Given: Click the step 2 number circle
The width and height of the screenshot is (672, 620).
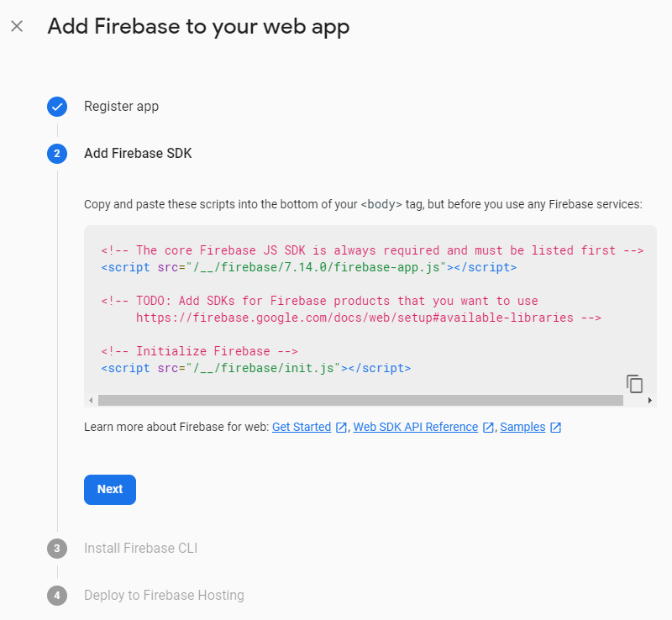Looking at the screenshot, I should pos(57,154).
